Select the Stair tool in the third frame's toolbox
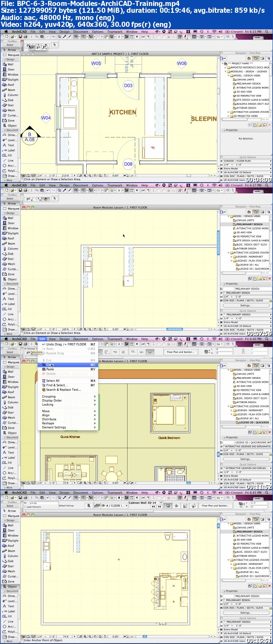 11,412
